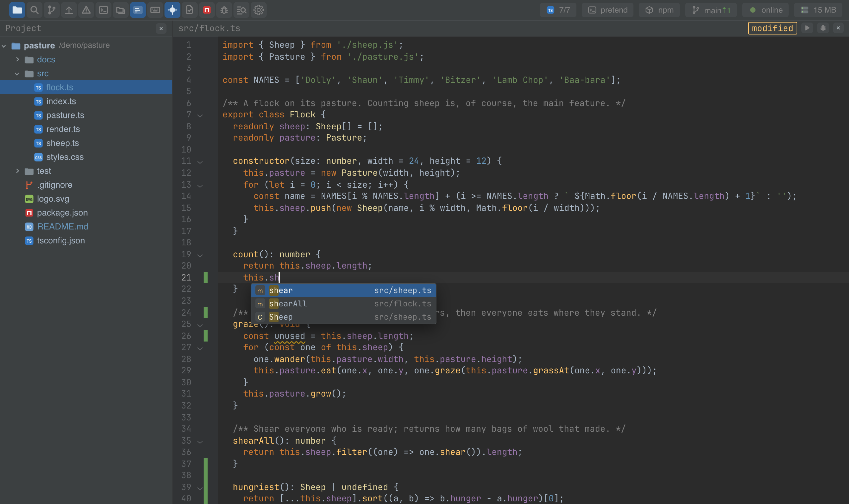
Task: Click the online status indicator
Action: pyautogui.click(x=765, y=10)
